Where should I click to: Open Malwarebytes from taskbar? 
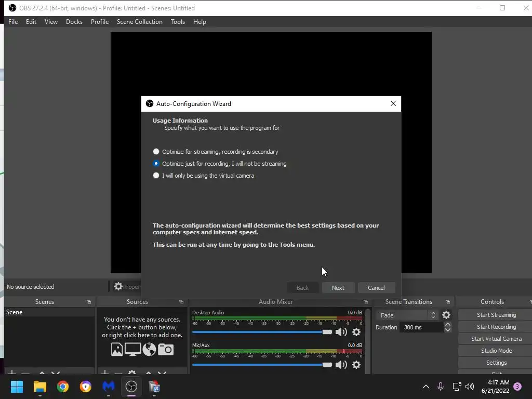pos(109,387)
